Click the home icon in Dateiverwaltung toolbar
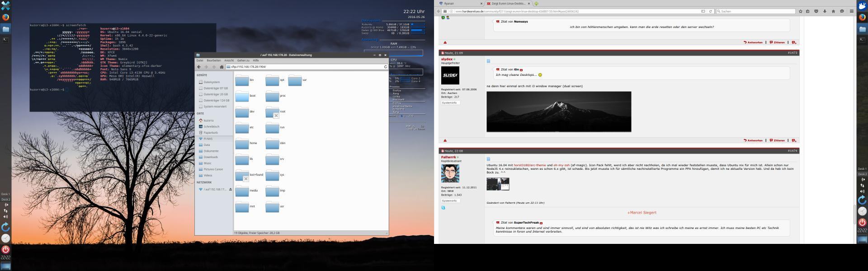The image size is (868, 271). (x=222, y=67)
